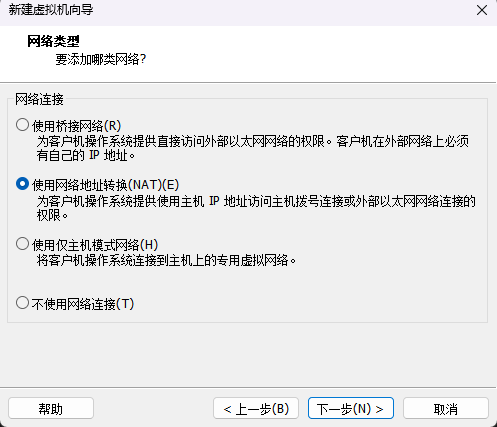The height and width of the screenshot is (427, 497).
Task: Open help with the 帮助 button
Action: [51, 408]
